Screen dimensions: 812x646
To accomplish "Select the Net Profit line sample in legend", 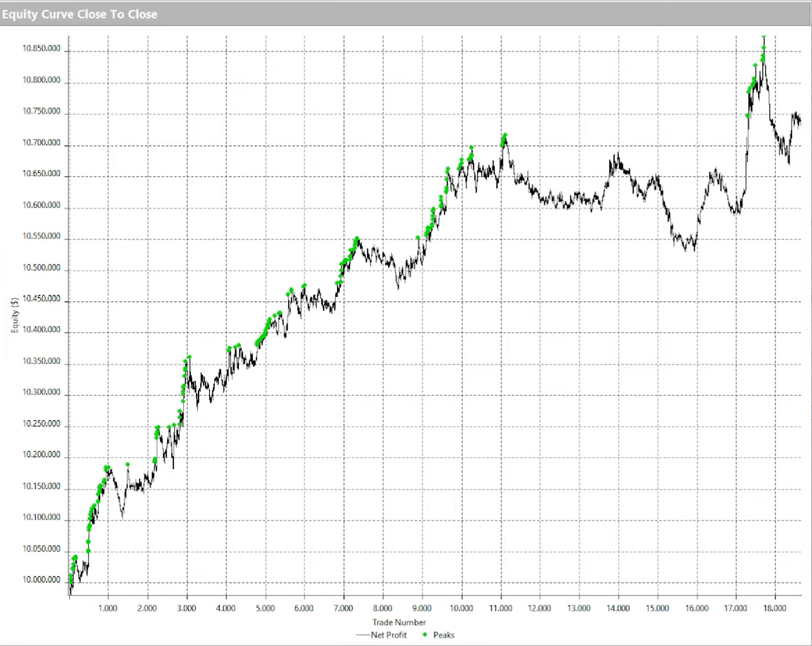I will [363, 635].
